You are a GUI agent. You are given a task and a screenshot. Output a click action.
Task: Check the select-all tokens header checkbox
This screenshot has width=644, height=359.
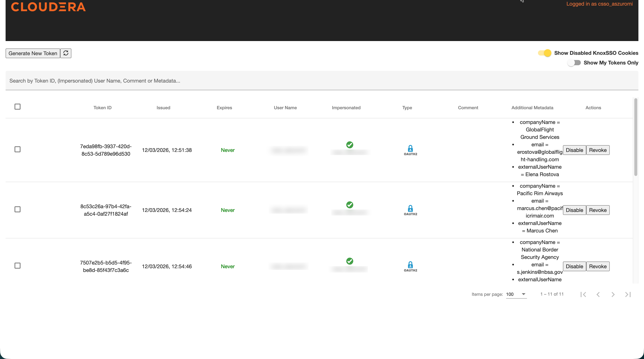click(18, 107)
